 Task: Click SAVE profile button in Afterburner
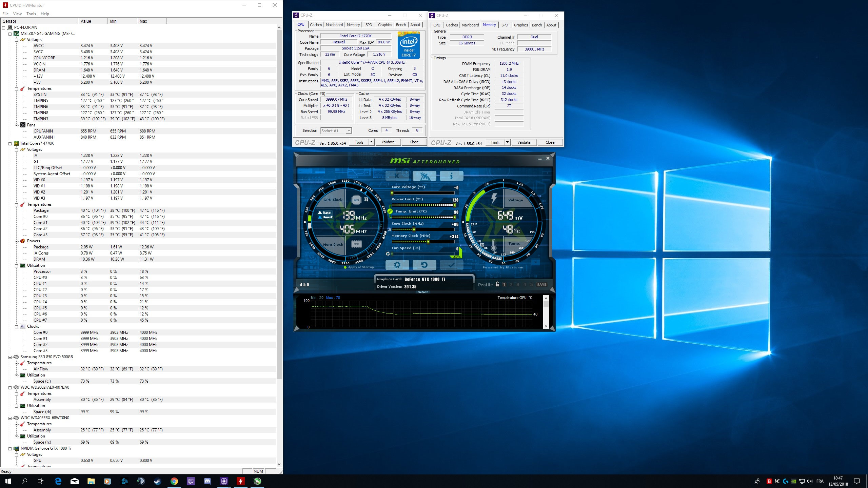coord(542,285)
